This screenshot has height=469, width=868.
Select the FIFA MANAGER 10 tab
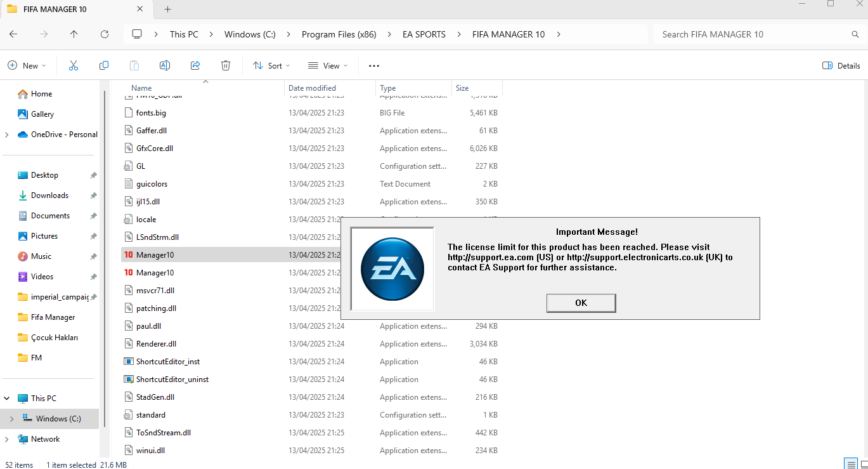click(x=77, y=9)
